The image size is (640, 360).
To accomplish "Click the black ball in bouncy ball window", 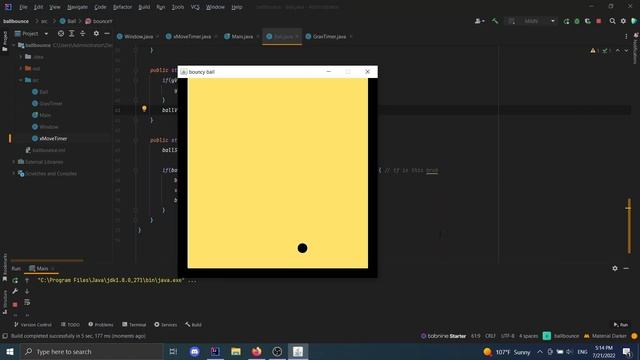I will point(302,248).
